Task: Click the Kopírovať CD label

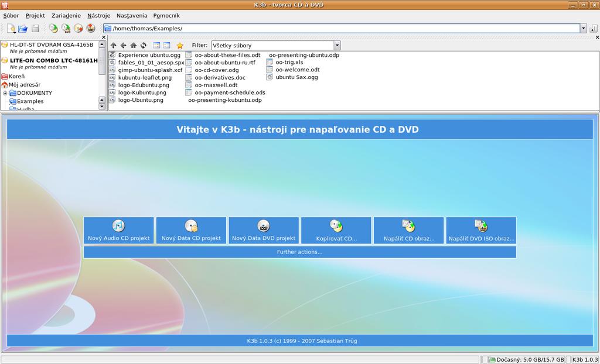Action: click(x=336, y=238)
